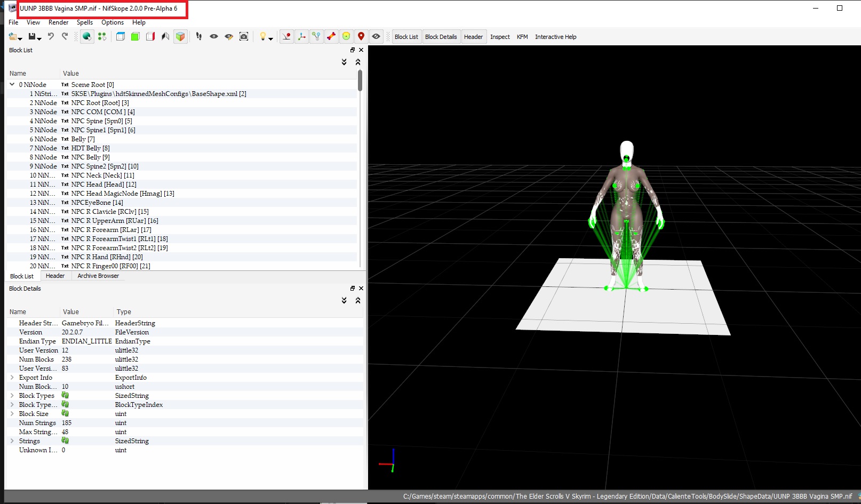The height and width of the screenshot is (504, 861).
Task: Toggle grid floor display icon
Action: pos(287,36)
